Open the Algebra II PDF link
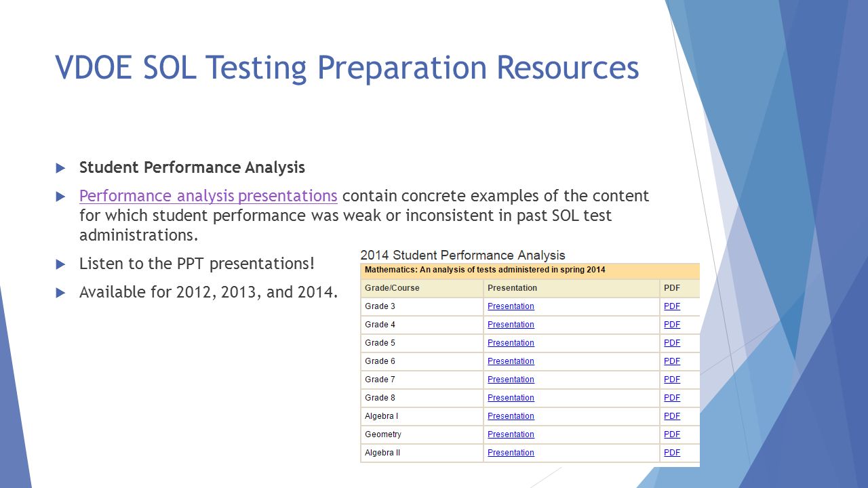This screenshot has height=488, width=868. (x=672, y=453)
